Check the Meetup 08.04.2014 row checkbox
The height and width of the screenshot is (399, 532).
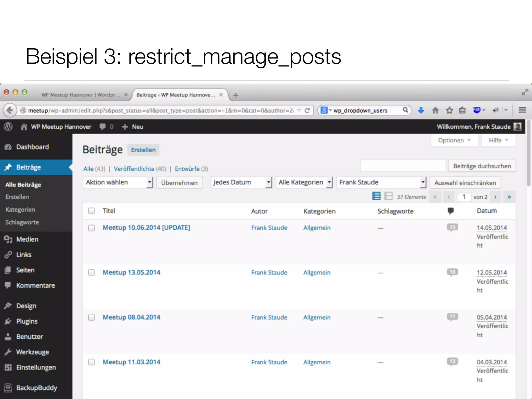[x=91, y=317]
